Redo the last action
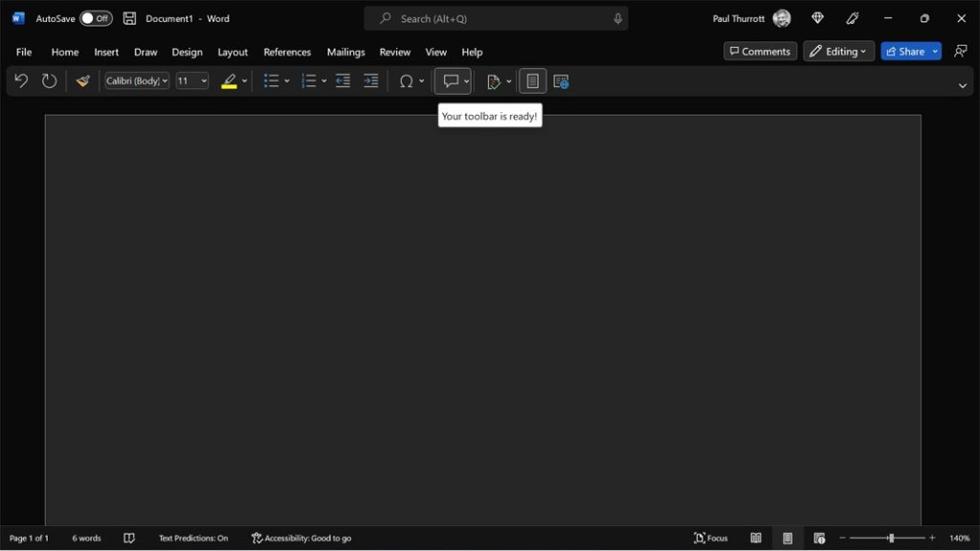This screenshot has height=551, width=980. 49,81
